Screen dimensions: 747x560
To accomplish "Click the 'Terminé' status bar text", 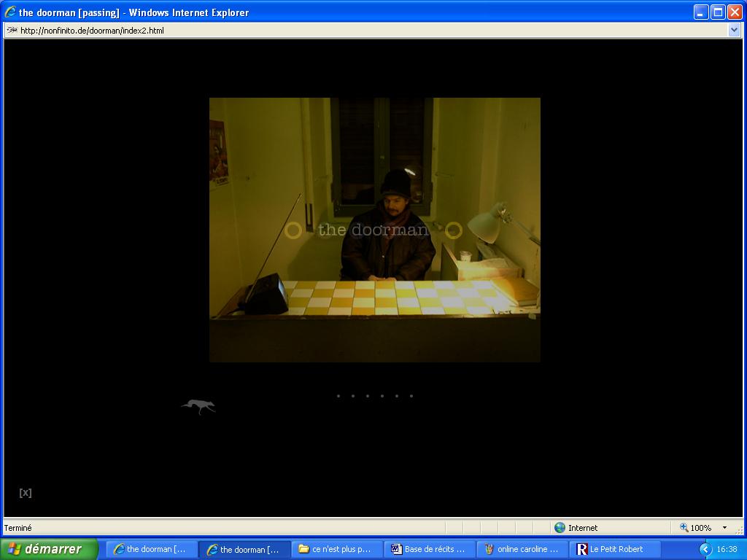I will [x=18, y=528].
